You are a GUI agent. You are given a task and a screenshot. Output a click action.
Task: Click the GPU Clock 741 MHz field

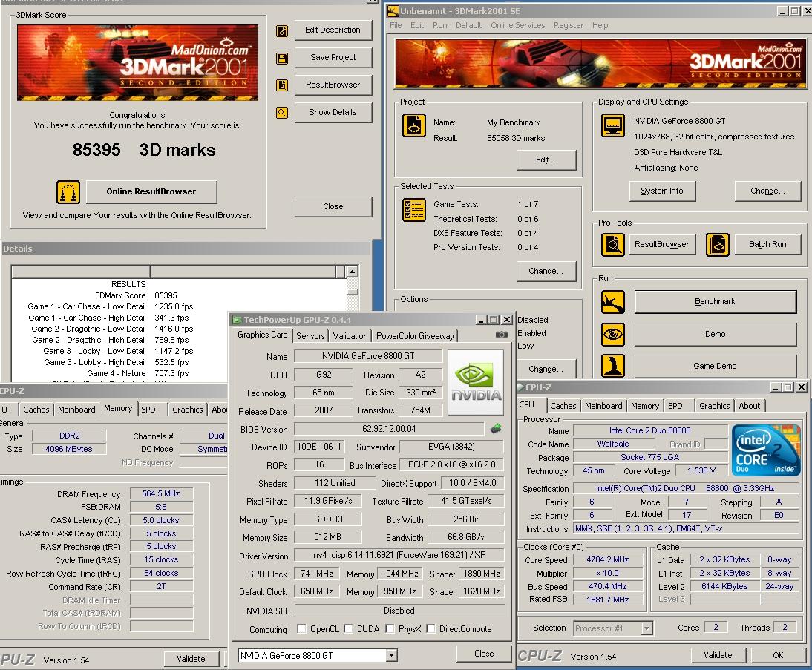click(x=316, y=574)
